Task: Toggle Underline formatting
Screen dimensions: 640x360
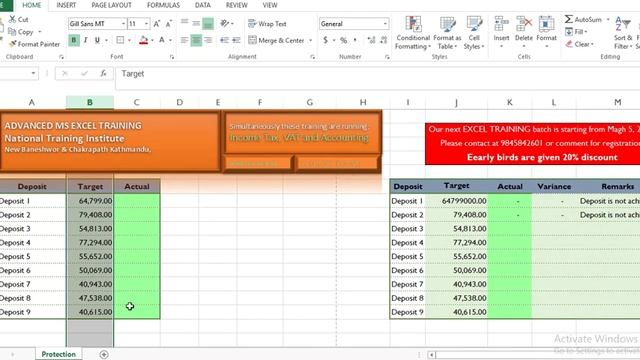Action: [x=97, y=40]
